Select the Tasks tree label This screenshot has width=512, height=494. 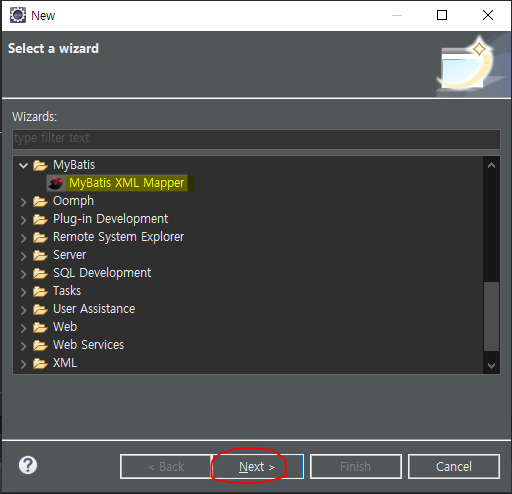[67, 291]
